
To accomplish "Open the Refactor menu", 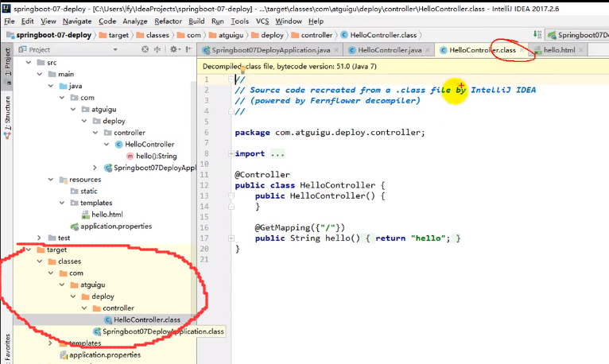I will (x=168, y=21).
